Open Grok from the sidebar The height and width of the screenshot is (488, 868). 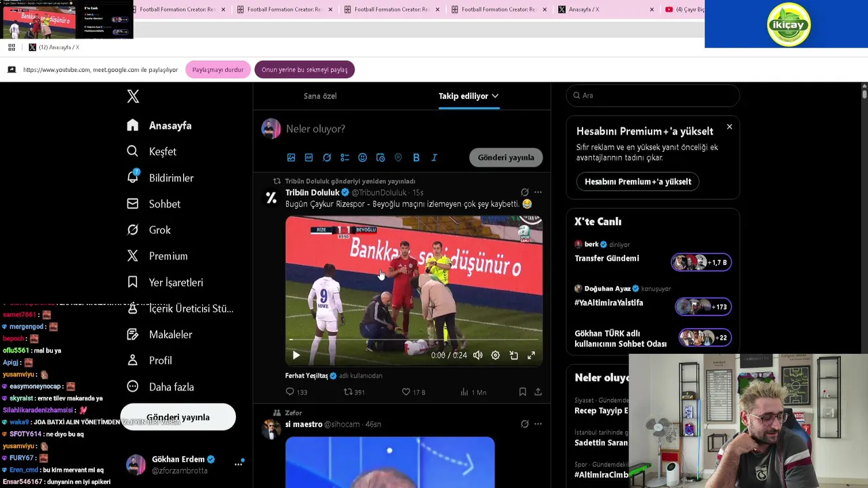point(149,230)
